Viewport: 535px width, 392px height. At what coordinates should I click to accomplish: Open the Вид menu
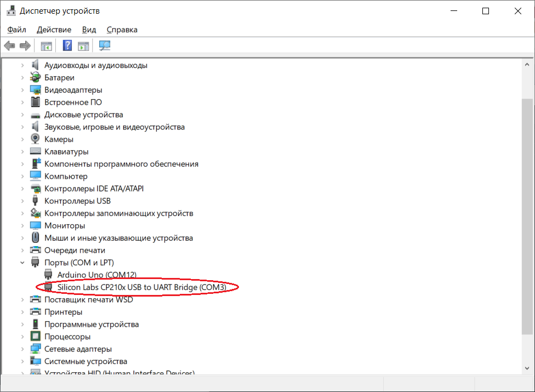coord(89,30)
